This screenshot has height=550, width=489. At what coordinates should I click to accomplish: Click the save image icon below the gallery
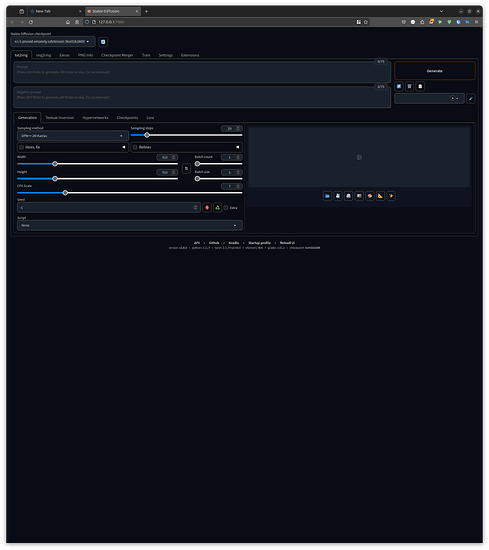(338, 196)
